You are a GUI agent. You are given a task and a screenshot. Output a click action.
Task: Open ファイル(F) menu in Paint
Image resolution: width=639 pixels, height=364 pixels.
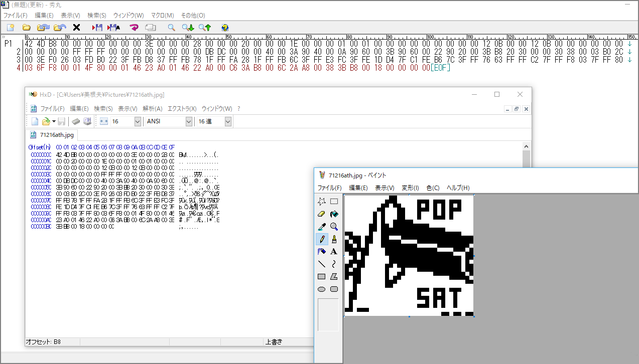point(329,188)
